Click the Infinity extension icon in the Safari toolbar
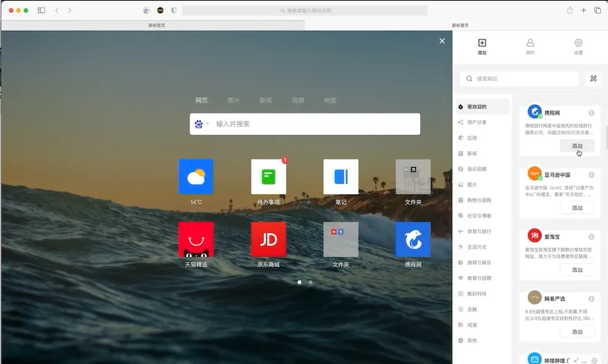 [x=160, y=10]
